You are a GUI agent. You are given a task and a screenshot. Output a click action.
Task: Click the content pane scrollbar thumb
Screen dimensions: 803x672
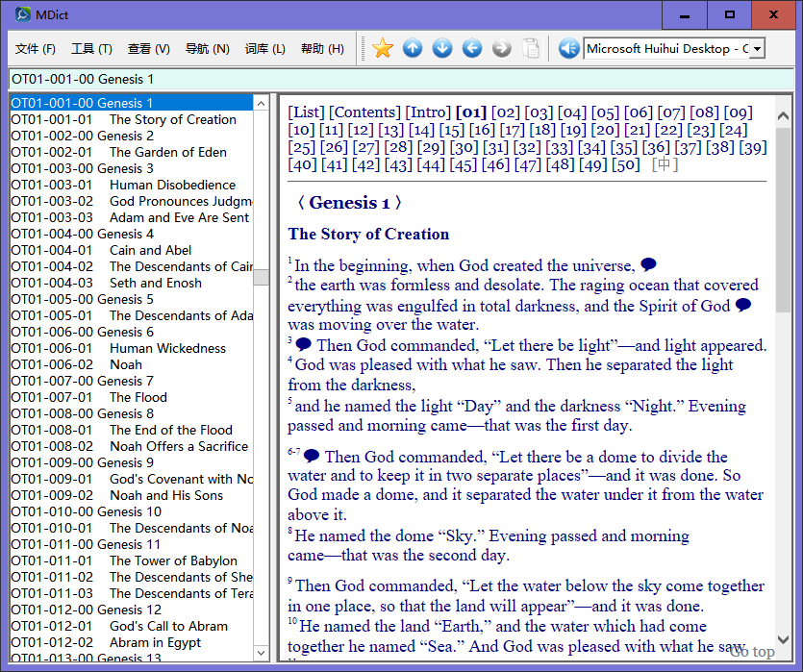click(783, 220)
